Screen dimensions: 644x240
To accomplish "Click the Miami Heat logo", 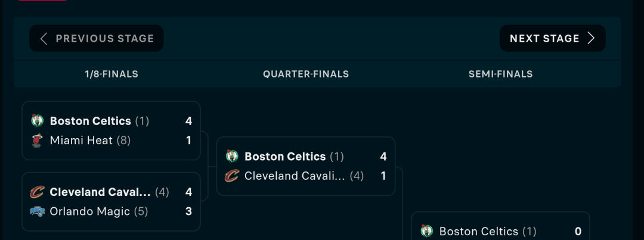I will tap(37, 141).
